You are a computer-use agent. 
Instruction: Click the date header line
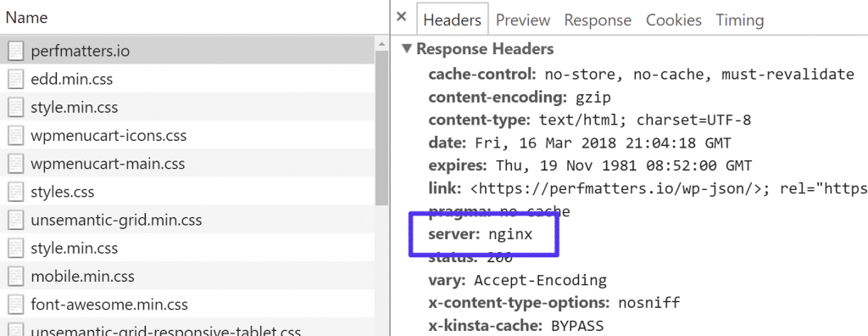580,143
